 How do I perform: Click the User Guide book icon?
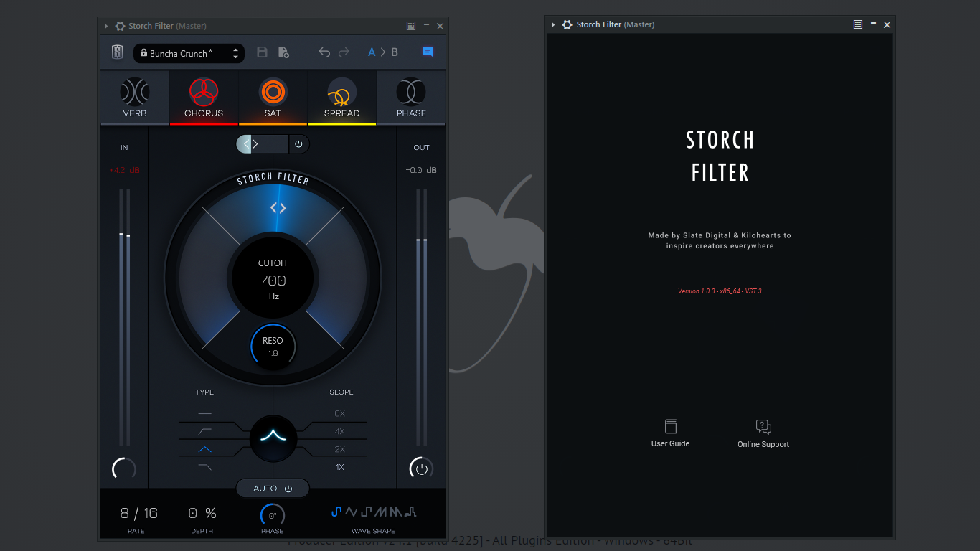[x=671, y=426]
